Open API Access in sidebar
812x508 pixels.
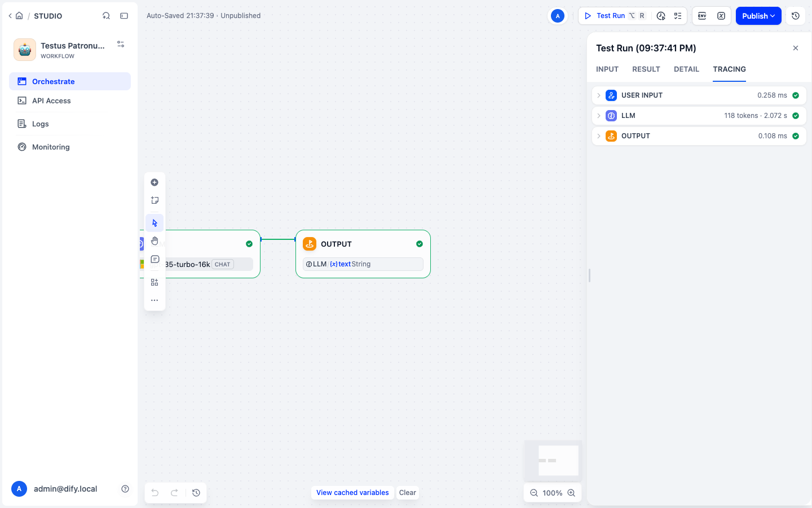70,100
